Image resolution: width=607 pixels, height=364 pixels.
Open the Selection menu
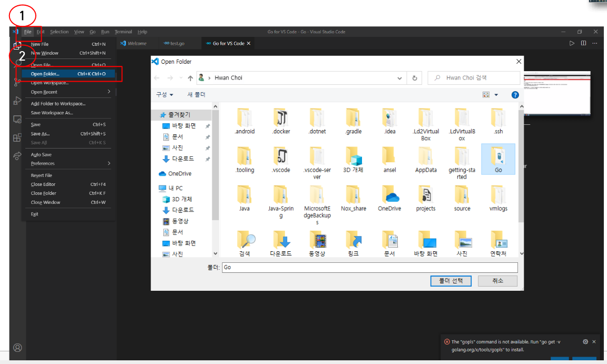[x=59, y=32]
